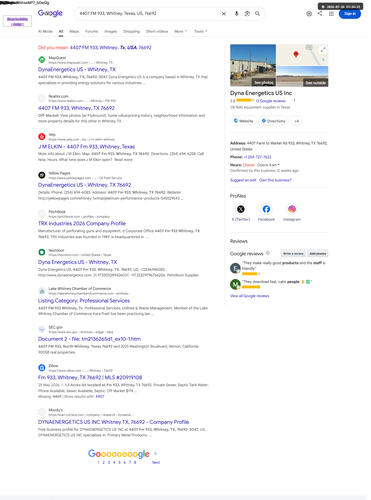Open the Instagram profile icon
This screenshot has height=500, width=371.
[x=292, y=209]
